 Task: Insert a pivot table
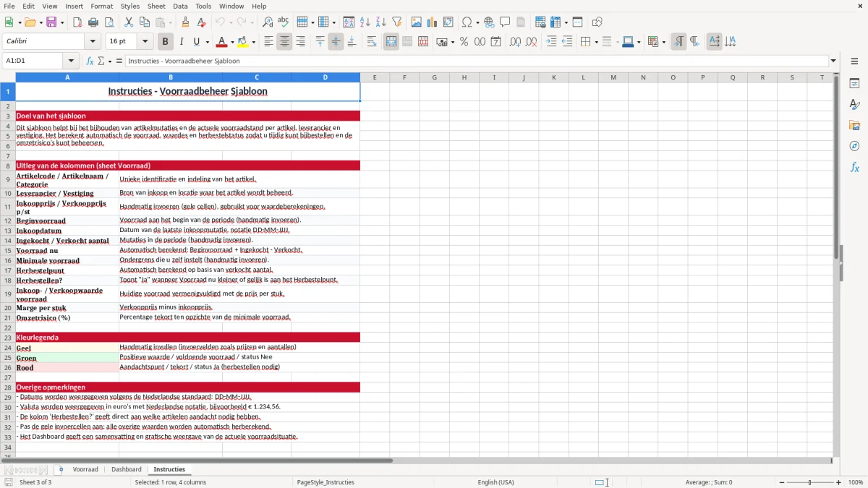pos(448,22)
